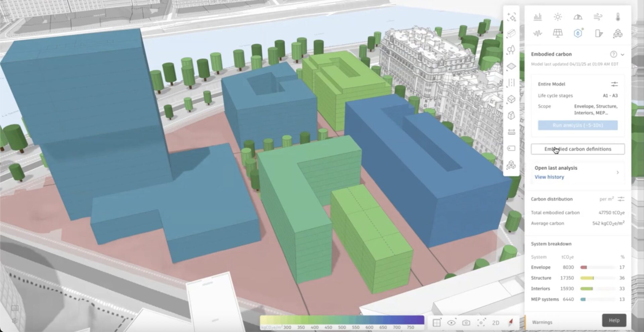
Task: Capture a screenshot with the camera icon
Action: 466,323
